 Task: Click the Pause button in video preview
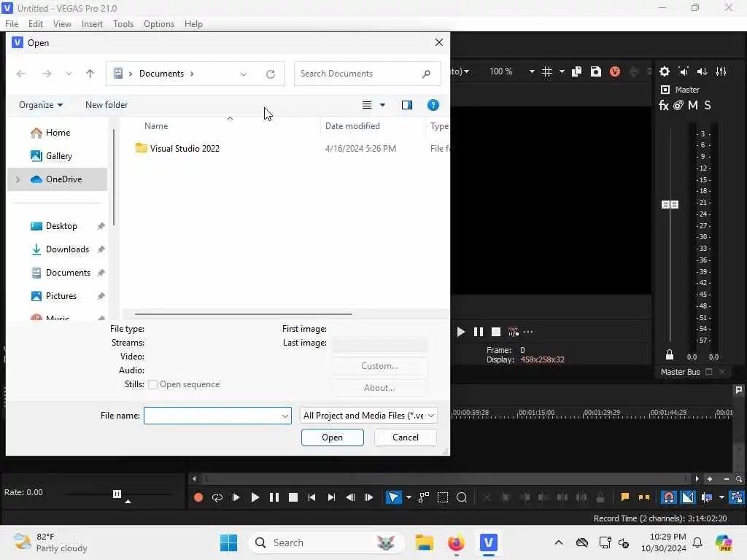(479, 332)
